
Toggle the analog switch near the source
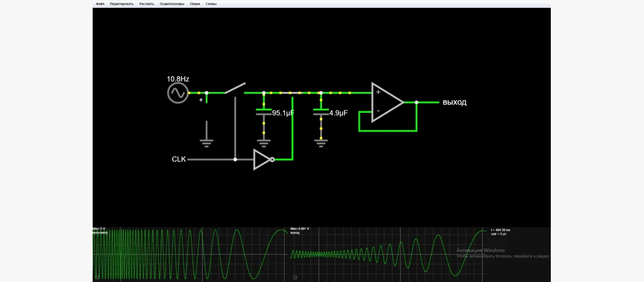pos(234,89)
